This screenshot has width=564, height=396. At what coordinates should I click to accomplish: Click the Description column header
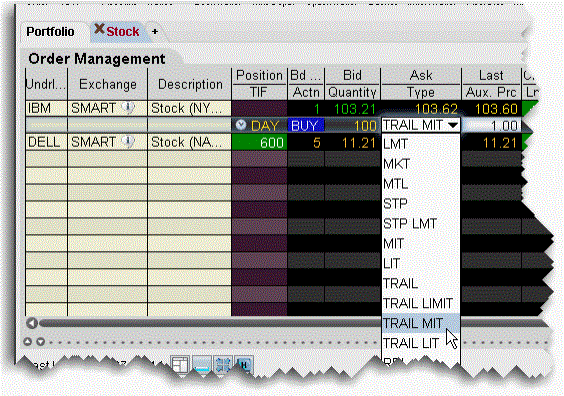click(x=190, y=84)
